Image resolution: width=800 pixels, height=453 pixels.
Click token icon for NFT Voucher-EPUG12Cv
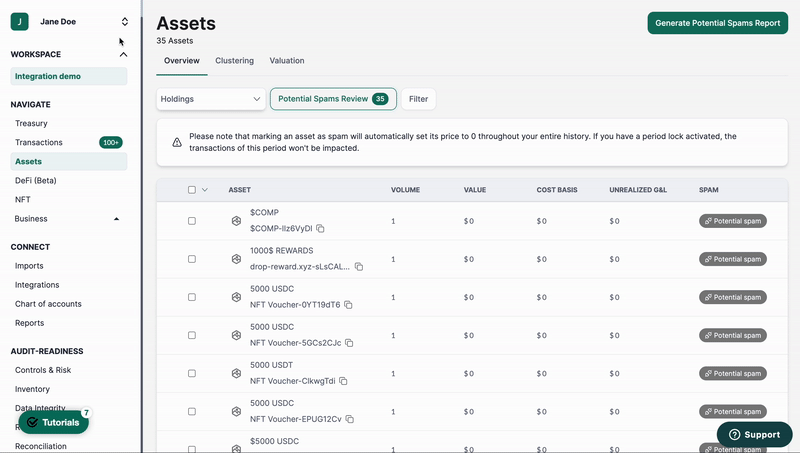[x=236, y=411]
